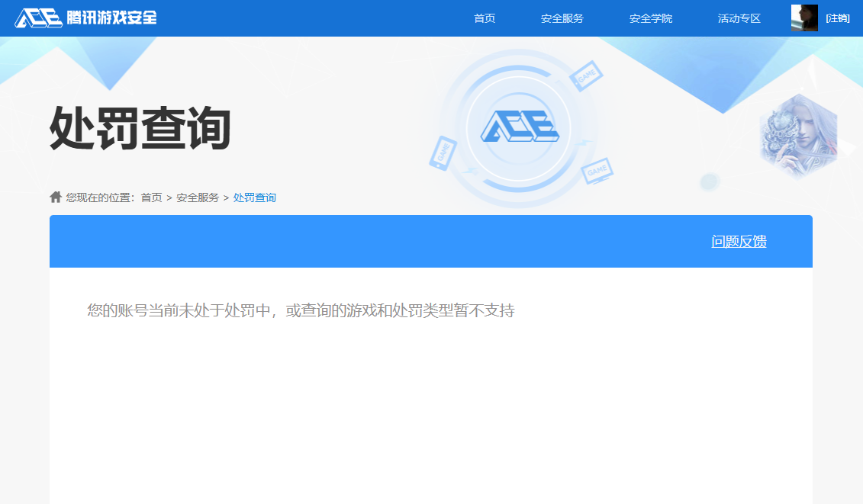
Task: Open the 活动专区 navigation item
Action: click(738, 18)
